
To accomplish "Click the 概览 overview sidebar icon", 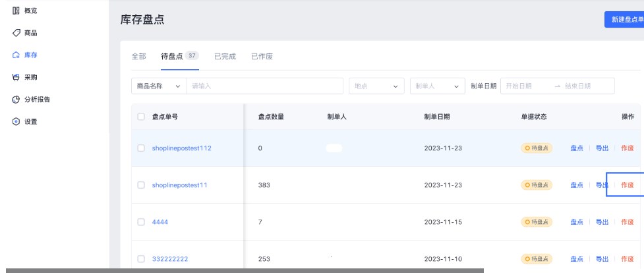I will (16, 12).
